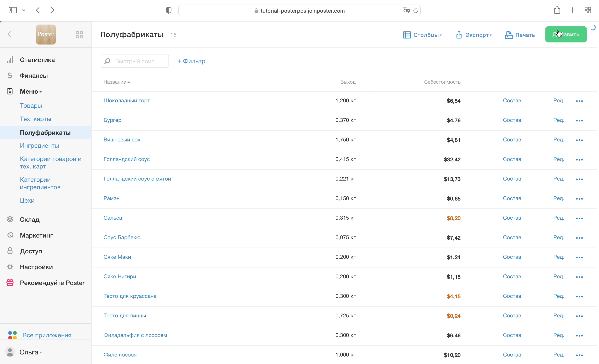This screenshot has width=599, height=364.
Task: Open Настройки via the gear icon
Action: (x=10, y=267)
